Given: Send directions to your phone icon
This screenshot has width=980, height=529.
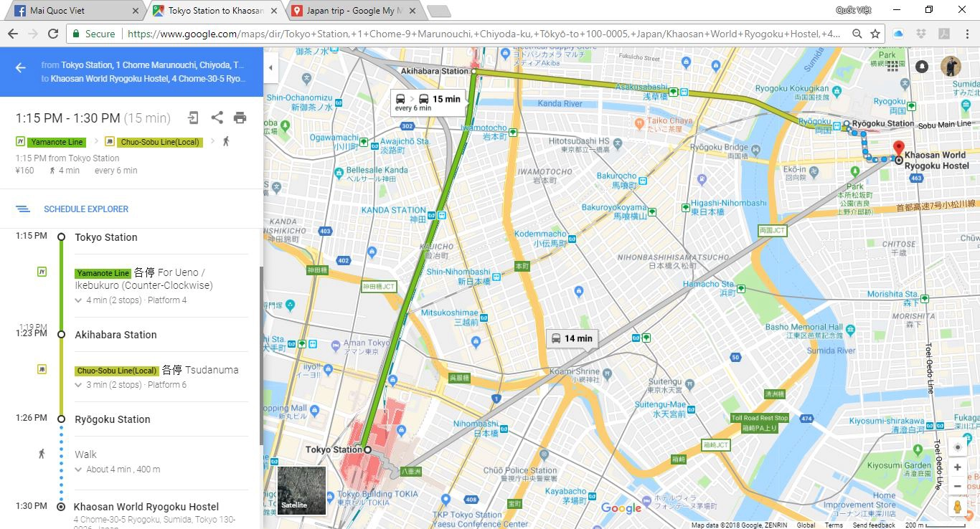Looking at the screenshot, I should coord(193,118).
